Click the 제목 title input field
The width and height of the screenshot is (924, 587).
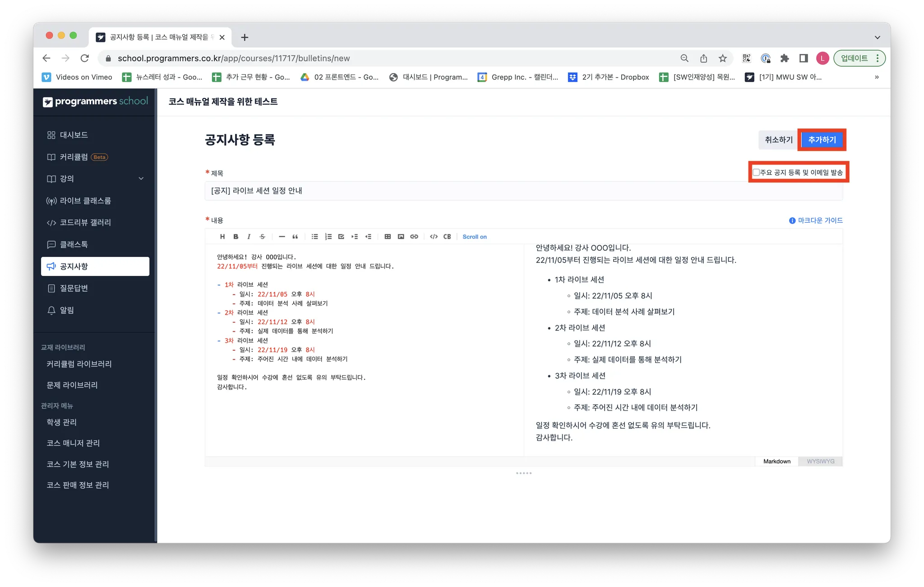(523, 191)
